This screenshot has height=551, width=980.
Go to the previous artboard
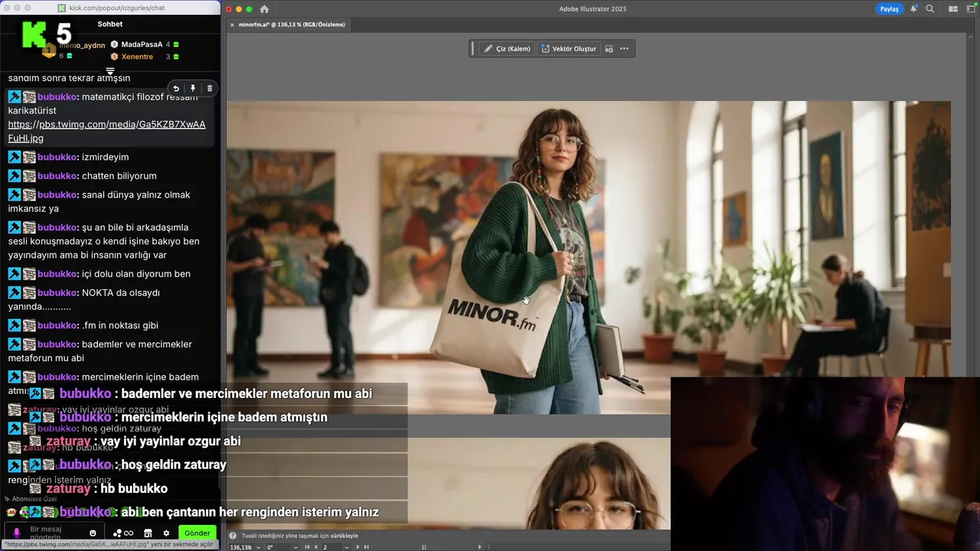coord(316,547)
